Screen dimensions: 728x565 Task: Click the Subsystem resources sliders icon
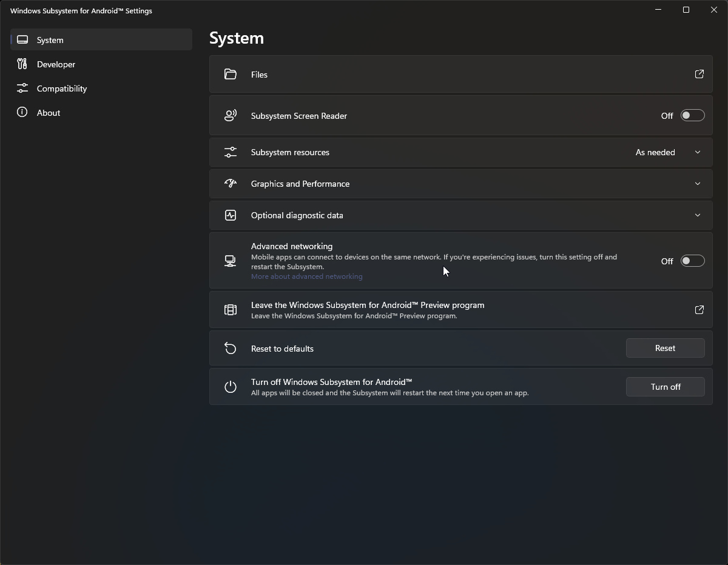[x=231, y=152]
